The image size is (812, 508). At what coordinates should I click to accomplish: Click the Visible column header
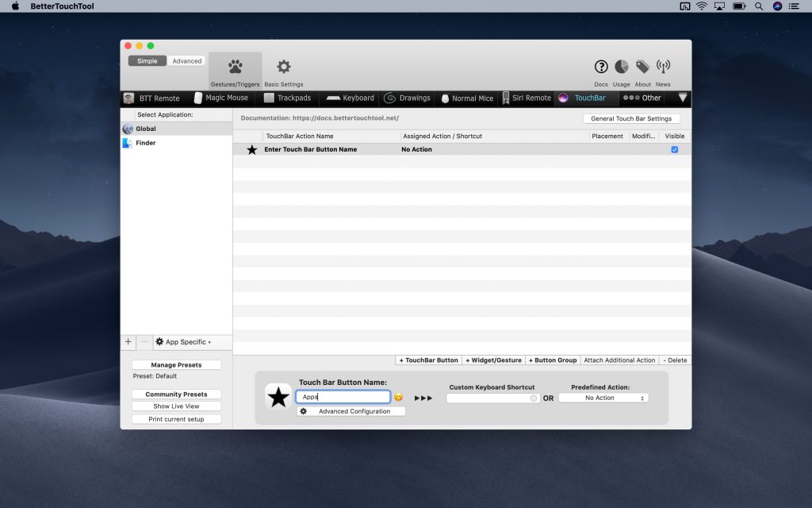[x=674, y=136]
